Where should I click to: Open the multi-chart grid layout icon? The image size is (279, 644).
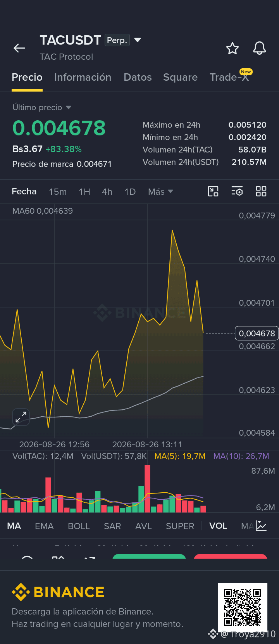tap(261, 191)
